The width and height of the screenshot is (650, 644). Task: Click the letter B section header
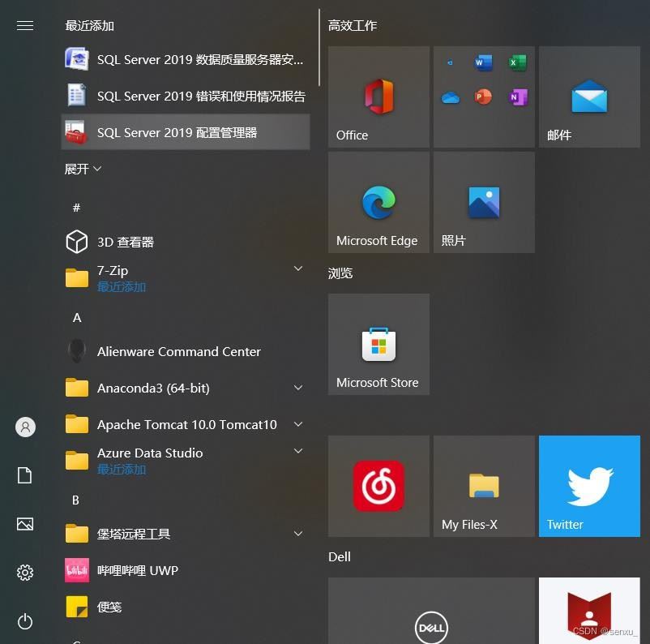point(75,500)
